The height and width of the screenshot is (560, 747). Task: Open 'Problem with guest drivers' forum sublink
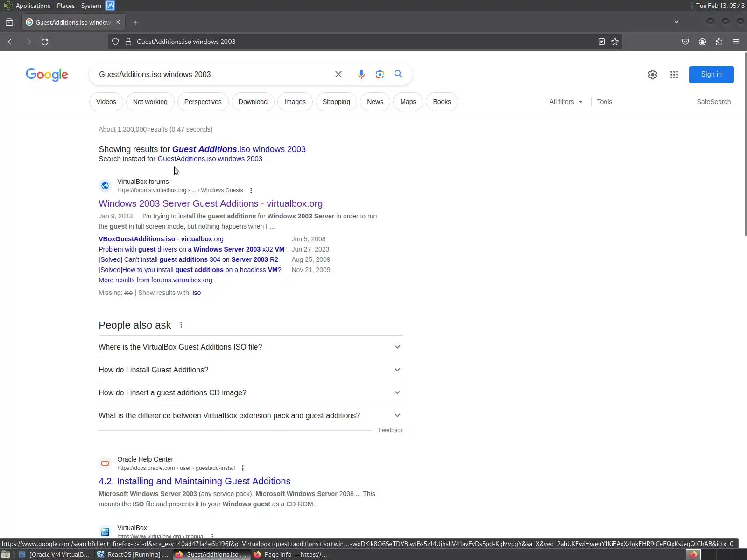(191, 249)
